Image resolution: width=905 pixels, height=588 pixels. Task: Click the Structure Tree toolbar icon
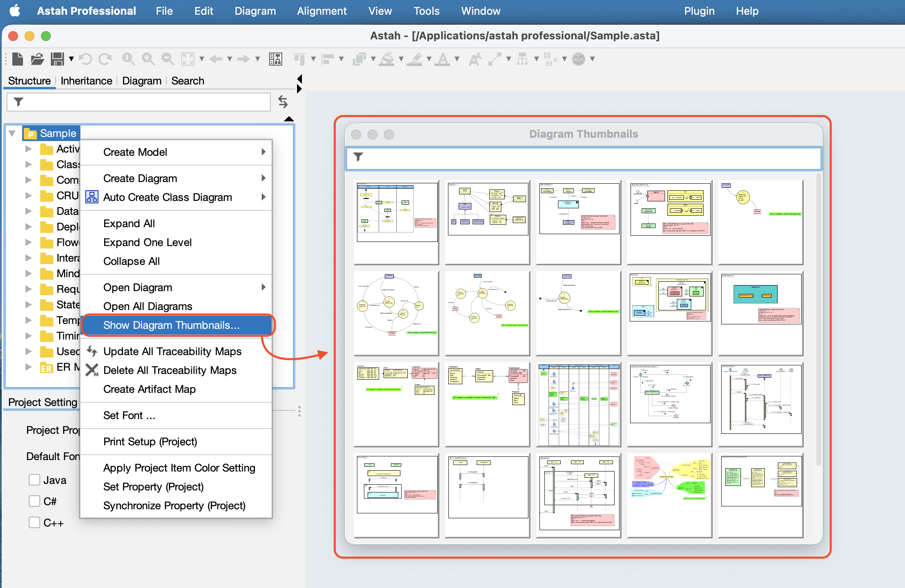tap(276, 59)
